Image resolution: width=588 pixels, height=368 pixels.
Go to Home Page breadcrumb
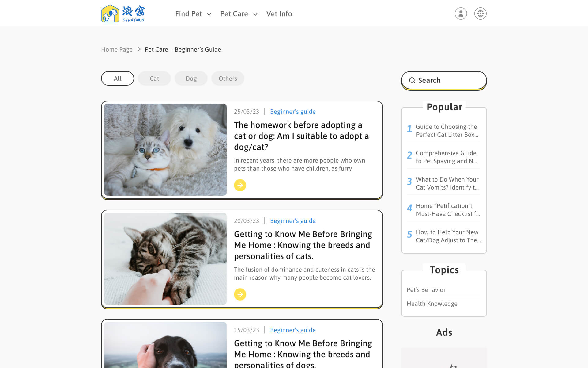(x=117, y=49)
